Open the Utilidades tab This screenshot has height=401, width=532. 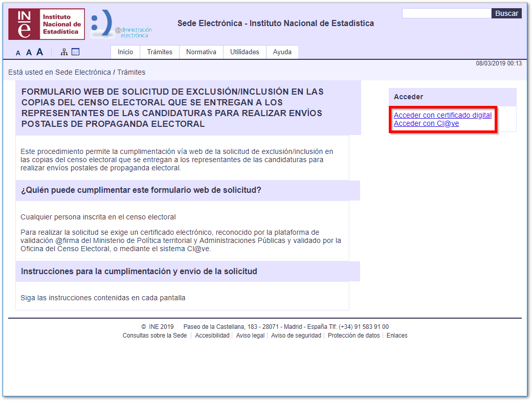245,52
